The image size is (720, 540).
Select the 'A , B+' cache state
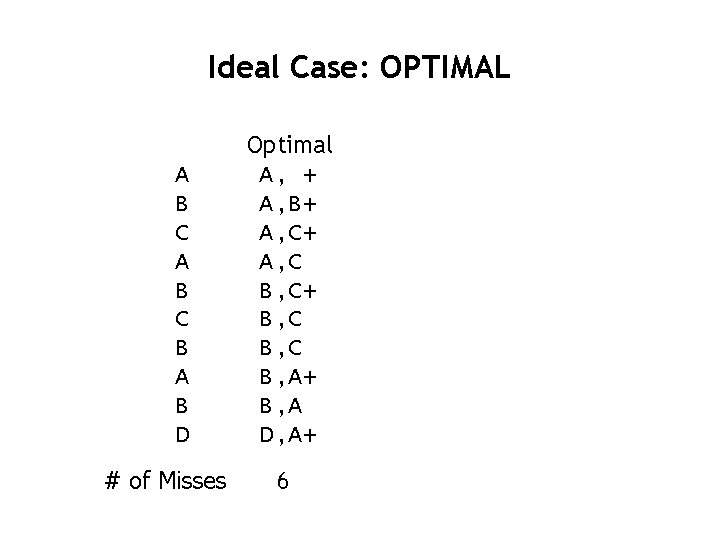click(x=288, y=204)
